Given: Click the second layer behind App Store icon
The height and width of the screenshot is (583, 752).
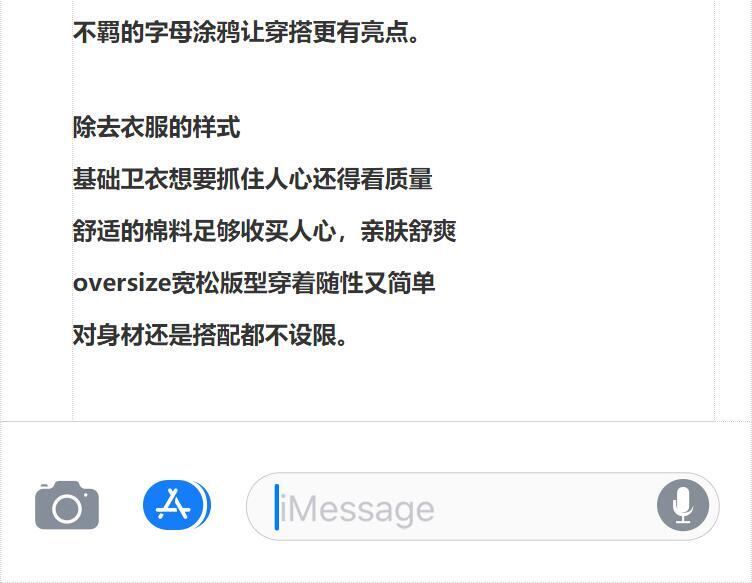Looking at the screenshot, I should point(206,505).
